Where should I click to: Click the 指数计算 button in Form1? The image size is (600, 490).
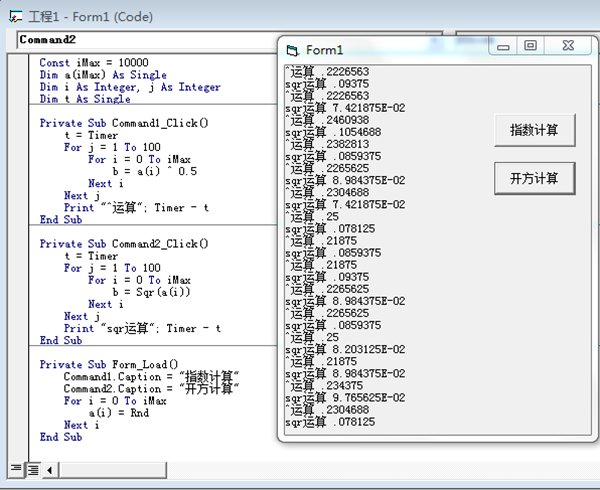tap(535, 130)
